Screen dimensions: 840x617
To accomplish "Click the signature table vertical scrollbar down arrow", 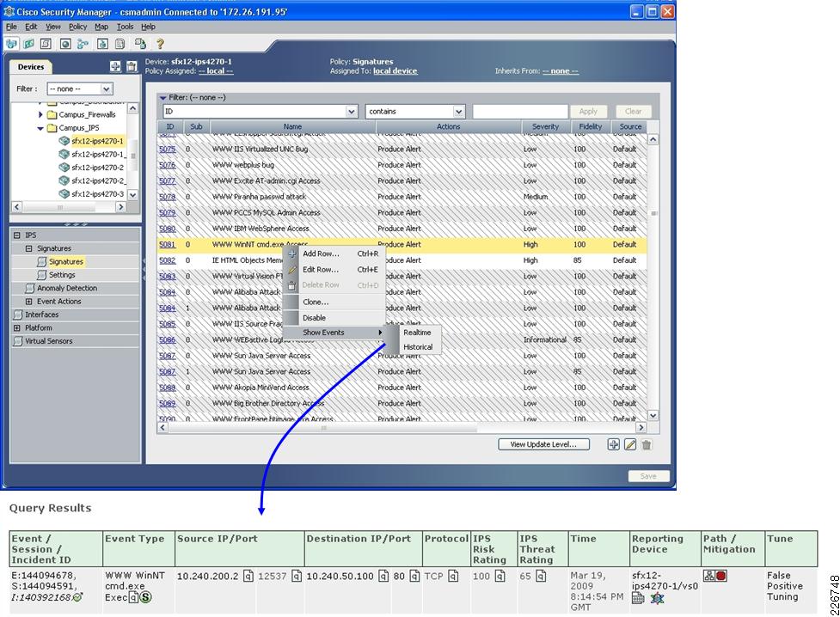I will (653, 415).
